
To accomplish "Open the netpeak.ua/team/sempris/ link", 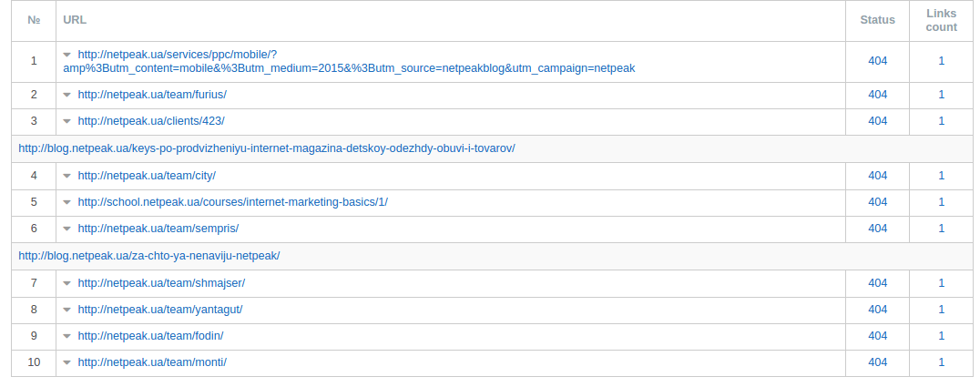I will click(158, 229).
